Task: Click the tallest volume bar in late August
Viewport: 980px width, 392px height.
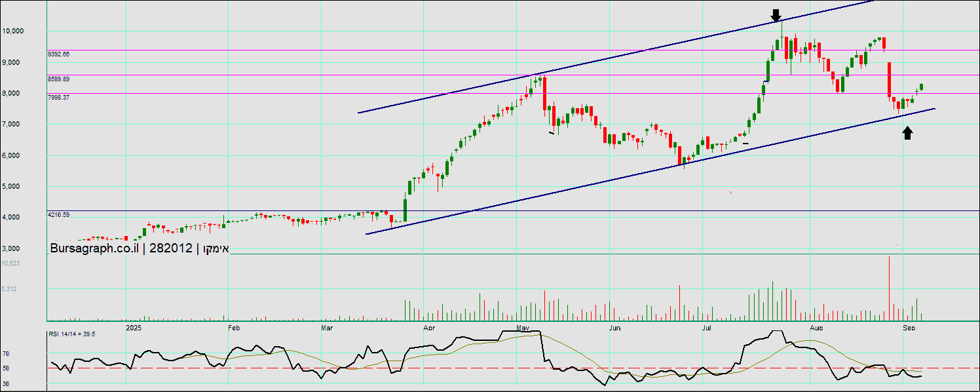Action: tap(889, 288)
